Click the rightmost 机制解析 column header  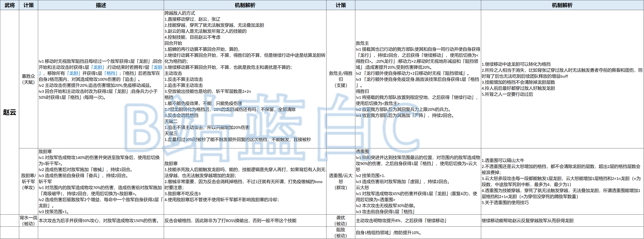562,5
